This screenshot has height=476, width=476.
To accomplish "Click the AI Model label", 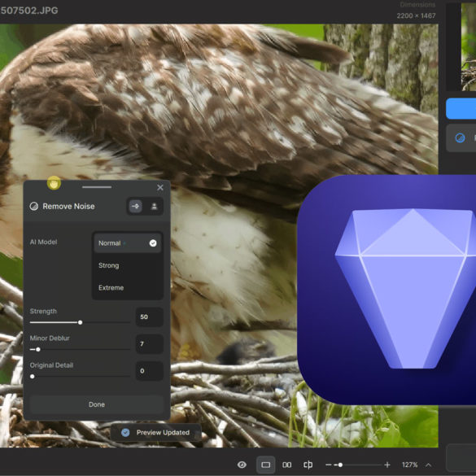I will [43, 242].
